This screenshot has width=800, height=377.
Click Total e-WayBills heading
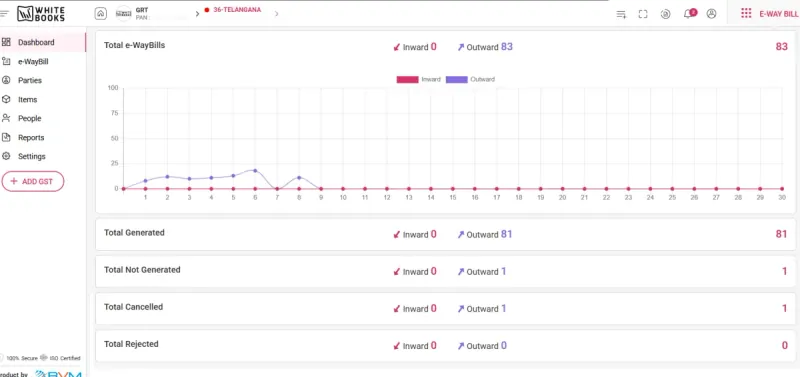135,45
